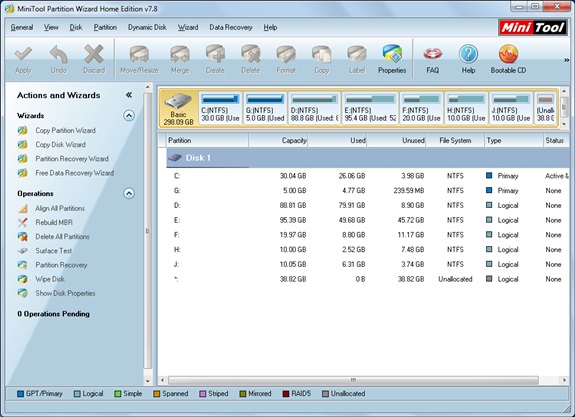Select the D: partition row
The width and height of the screenshot is (575, 417).
368,205
